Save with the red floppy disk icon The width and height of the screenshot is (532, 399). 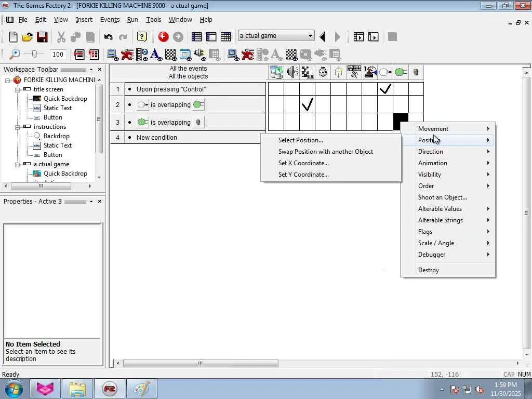coord(42,37)
